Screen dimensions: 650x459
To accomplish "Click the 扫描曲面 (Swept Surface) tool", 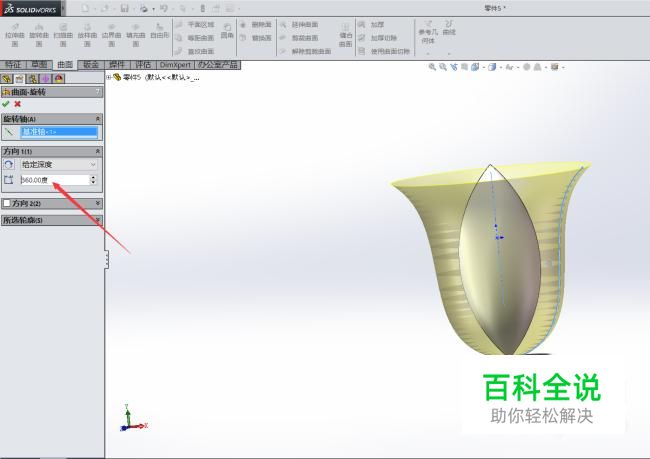I will (x=63, y=35).
